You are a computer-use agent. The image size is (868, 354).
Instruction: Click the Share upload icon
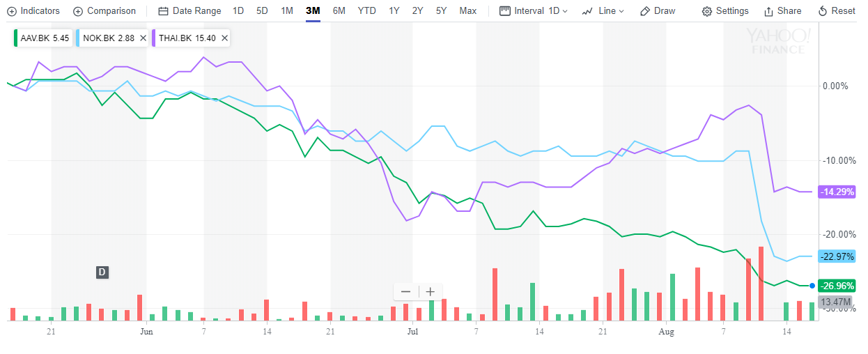768,11
